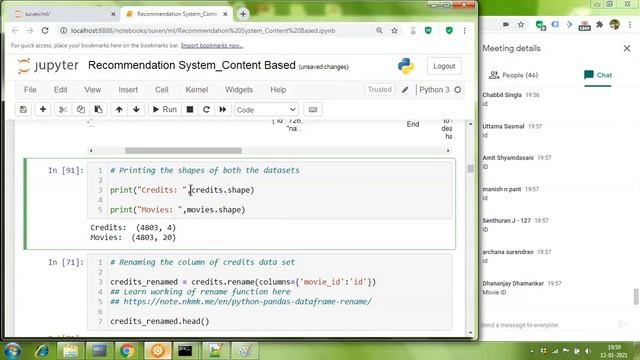This screenshot has width=640, height=360.
Task: Cut selected cells with scissors icon
Action: tap(63, 109)
